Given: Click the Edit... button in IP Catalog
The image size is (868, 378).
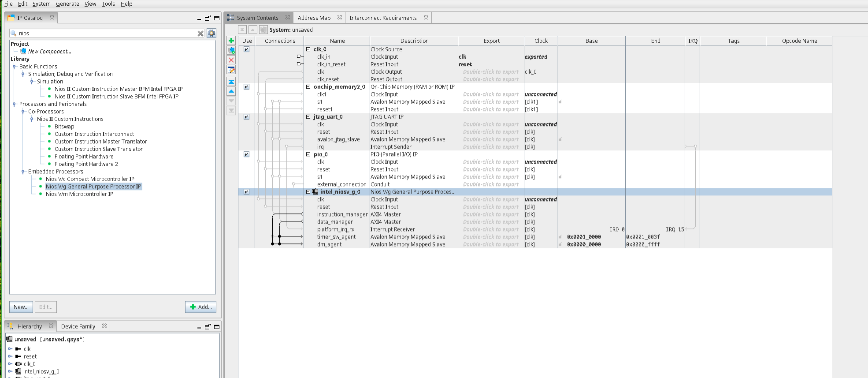Looking at the screenshot, I should tap(46, 307).
